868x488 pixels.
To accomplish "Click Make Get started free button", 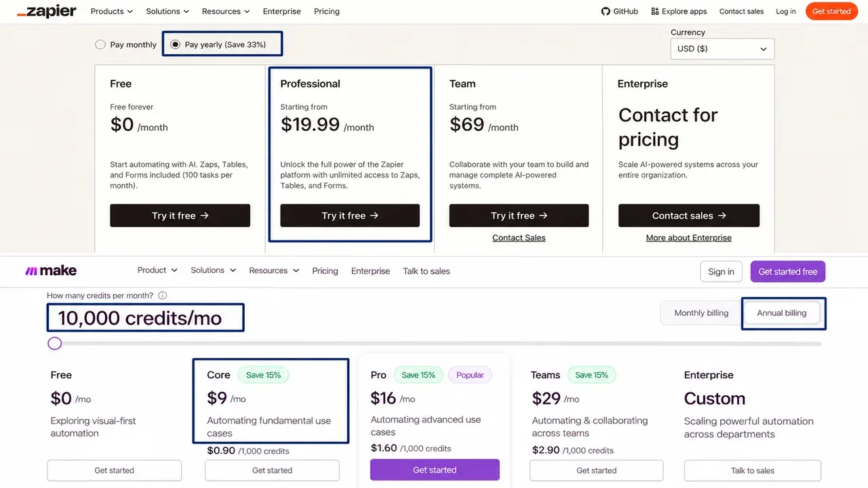I will pyautogui.click(x=788, y=272).
